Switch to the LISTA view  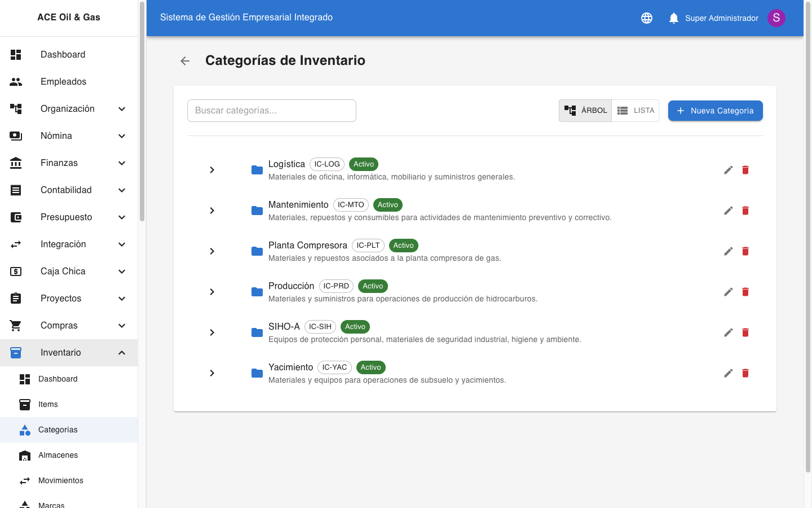pos(636,110)
